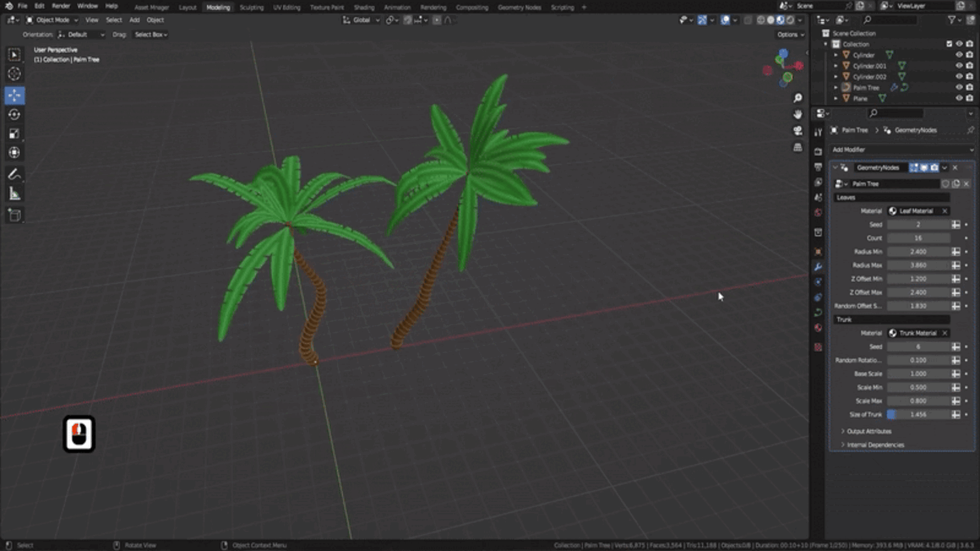Click the pin icon in properties header

tap(970, 130)
